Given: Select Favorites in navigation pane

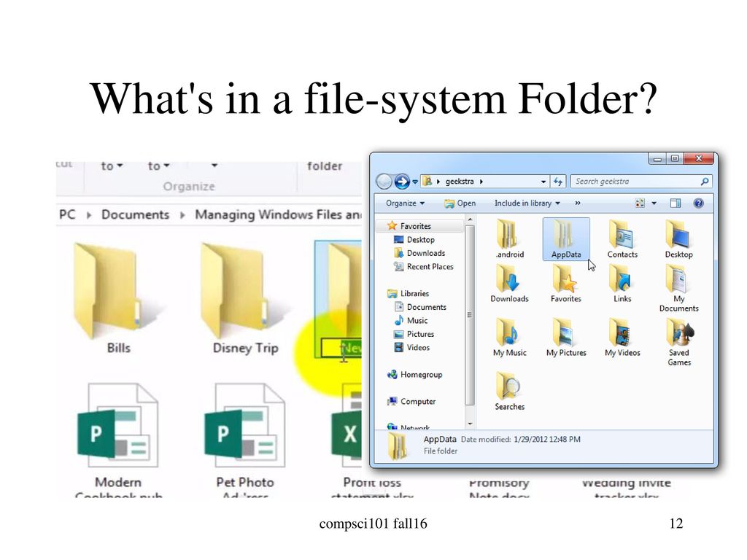Looking at the screenshot, I should (x=415, y=226).
